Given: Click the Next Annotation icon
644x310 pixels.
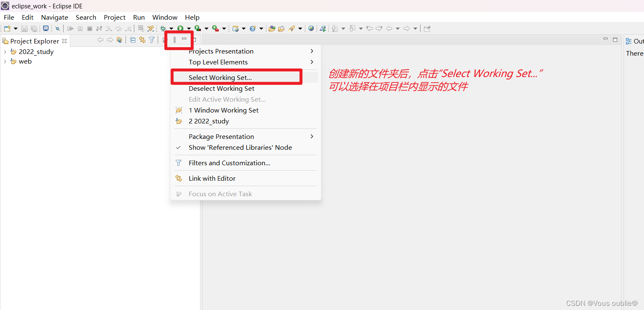Looking at the screenshot, I should (335, 28).
